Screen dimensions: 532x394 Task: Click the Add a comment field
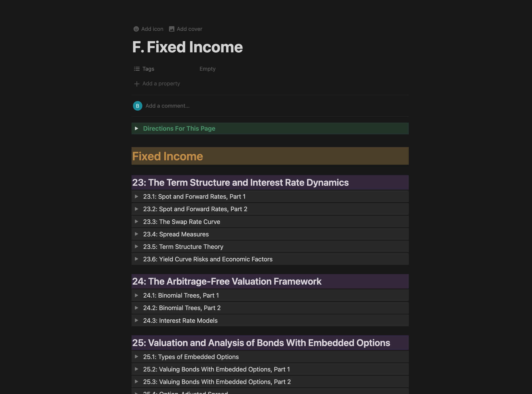pyautogui.click(x=168, y=106)
